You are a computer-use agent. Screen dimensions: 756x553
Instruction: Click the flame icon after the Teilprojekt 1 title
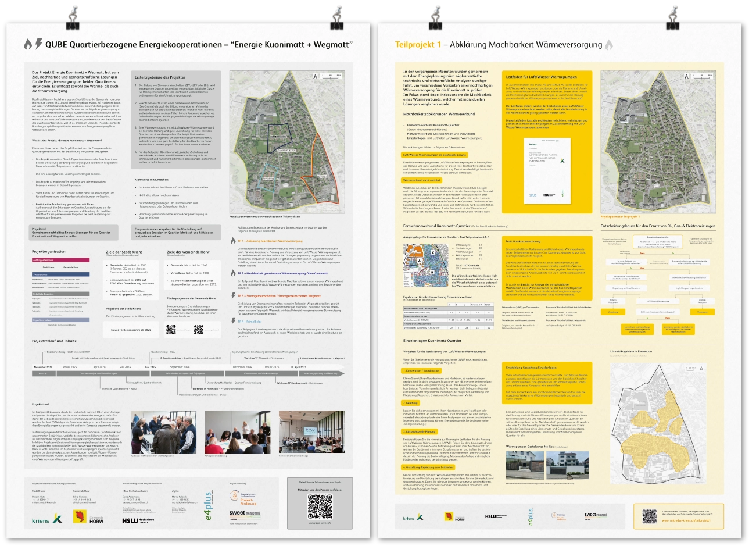[x=608, y=45]
